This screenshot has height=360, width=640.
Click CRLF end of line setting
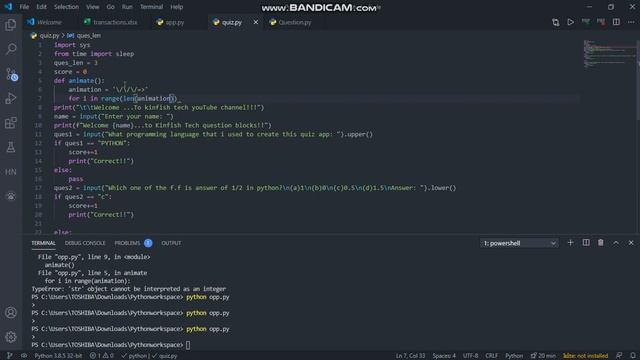tap(491, 356)
